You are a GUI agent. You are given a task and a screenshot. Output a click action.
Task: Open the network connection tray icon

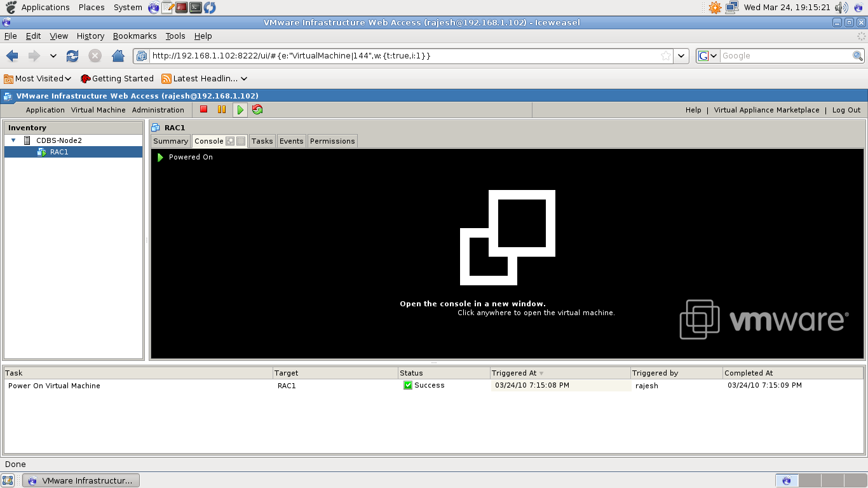[731, 8]
